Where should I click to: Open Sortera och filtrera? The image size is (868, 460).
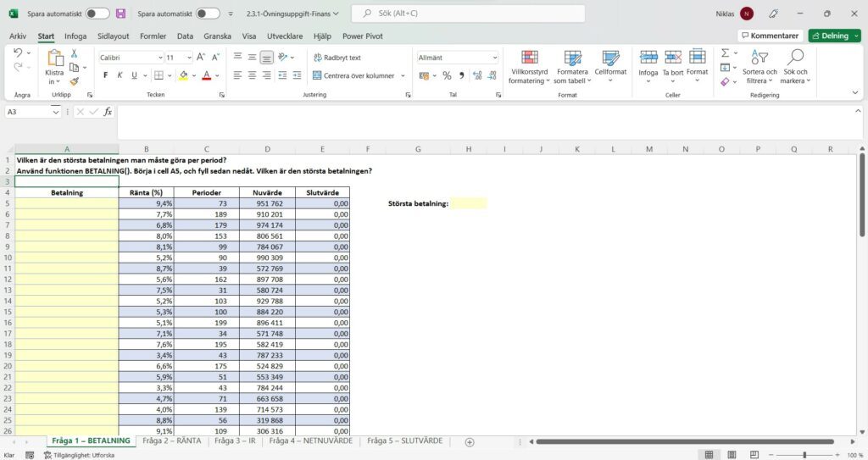pos(759,66)
